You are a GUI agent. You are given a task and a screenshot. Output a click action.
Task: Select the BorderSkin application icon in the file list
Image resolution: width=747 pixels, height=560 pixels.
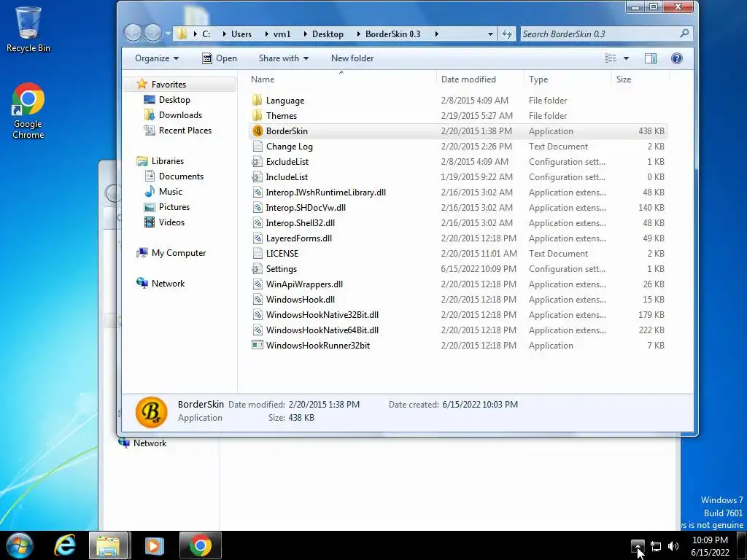point(258,131)
